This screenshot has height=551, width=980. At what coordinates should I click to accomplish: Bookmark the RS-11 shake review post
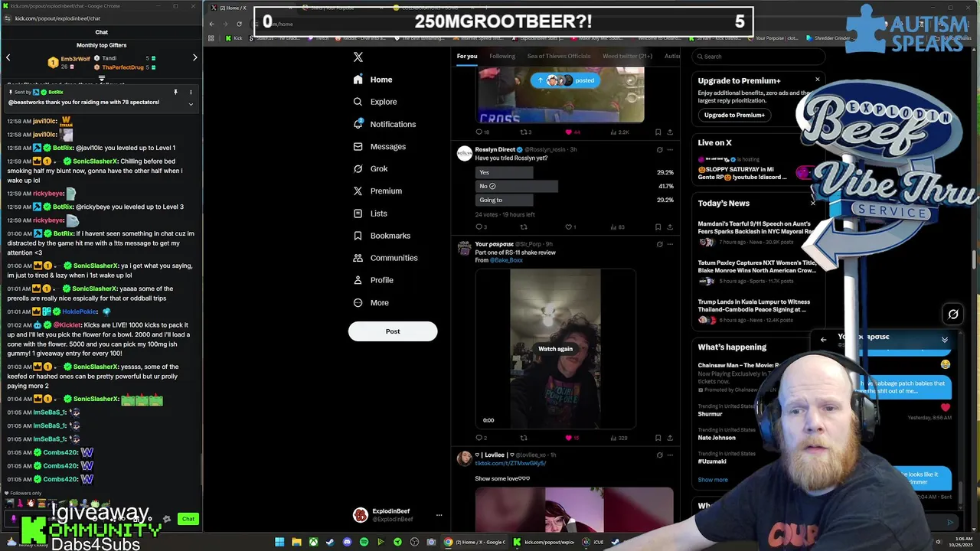pos(658,438)
